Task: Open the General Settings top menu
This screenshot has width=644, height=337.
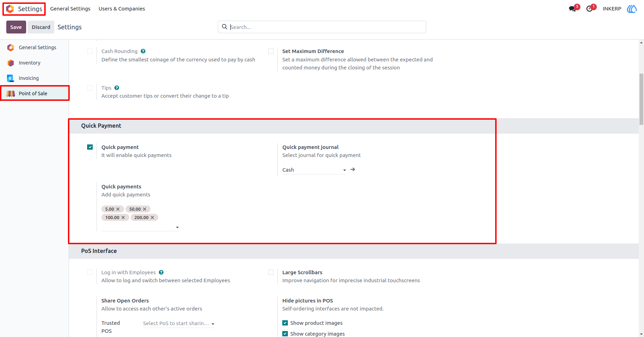Action: tap(70, 9)
